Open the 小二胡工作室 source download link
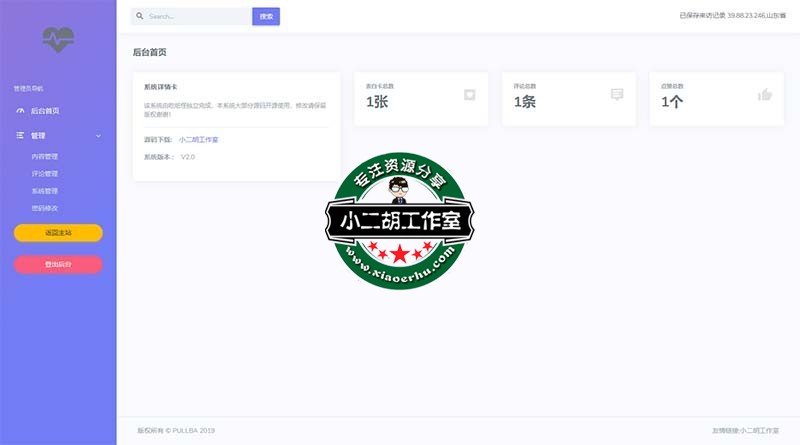The image size is (800, 445). (x=198, y=140)
